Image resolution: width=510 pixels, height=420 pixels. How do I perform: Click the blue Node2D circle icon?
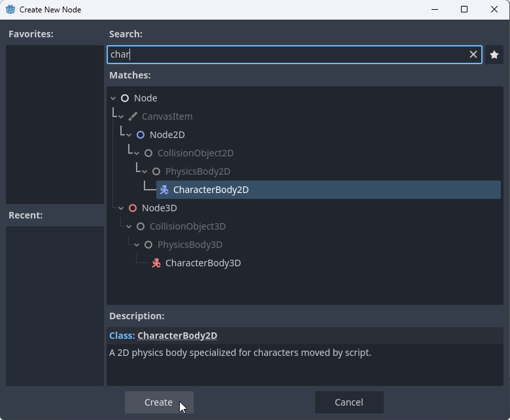141,135
